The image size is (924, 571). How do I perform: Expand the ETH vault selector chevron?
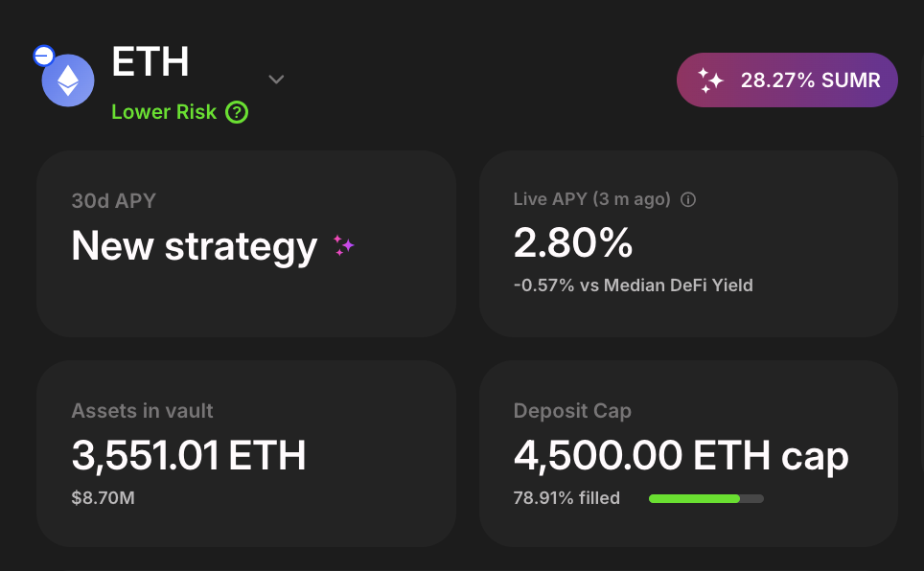(x=276, y=79)
